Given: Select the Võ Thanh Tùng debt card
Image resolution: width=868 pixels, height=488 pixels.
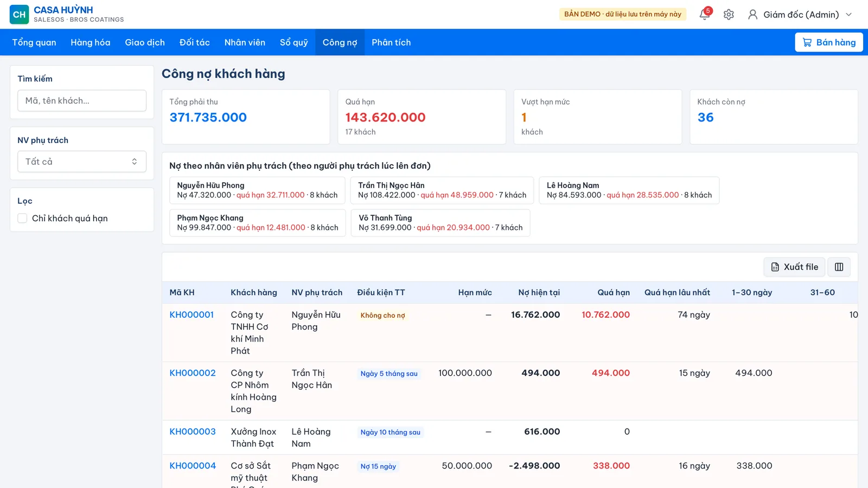Looking at the screenshot, I should 441,223.
